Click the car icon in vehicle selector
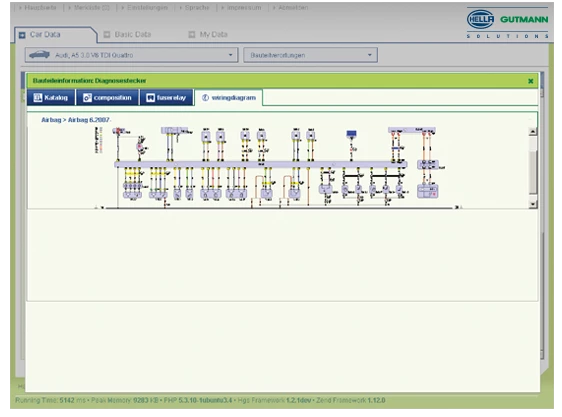 (x=39, y=55)
